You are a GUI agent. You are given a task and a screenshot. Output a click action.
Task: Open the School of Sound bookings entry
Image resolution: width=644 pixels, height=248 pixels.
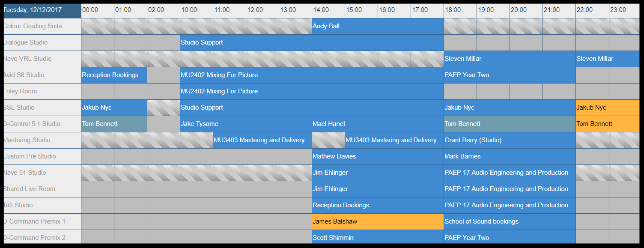(x=510, y=221)
